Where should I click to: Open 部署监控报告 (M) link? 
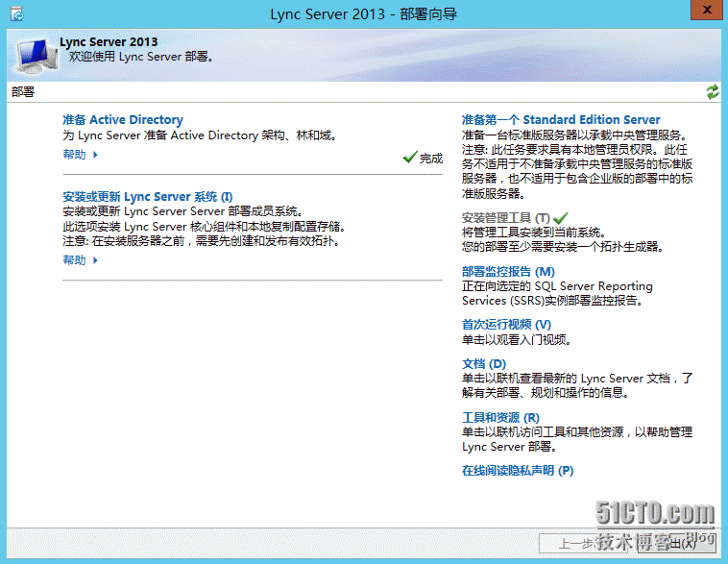[x=508, y=271]
